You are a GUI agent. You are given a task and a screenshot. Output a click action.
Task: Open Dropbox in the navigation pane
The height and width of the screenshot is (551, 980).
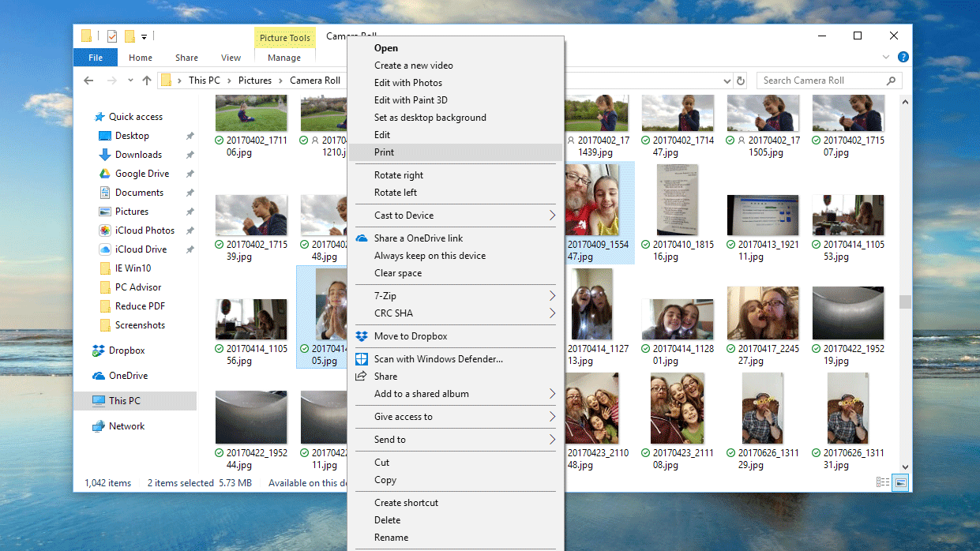[x=119, y=350]
